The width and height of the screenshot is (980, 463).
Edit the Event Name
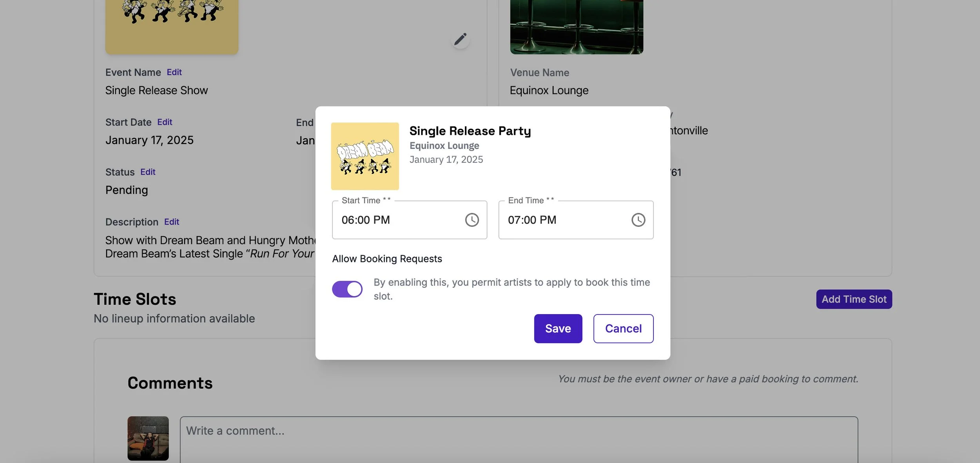point(174,72)
